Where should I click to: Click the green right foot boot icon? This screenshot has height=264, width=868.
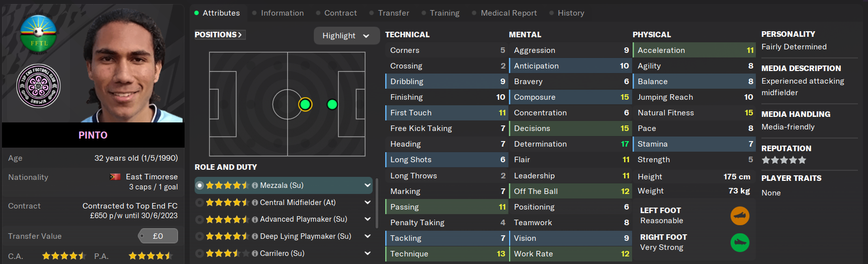pyautogui.click(x=740, y=243)
